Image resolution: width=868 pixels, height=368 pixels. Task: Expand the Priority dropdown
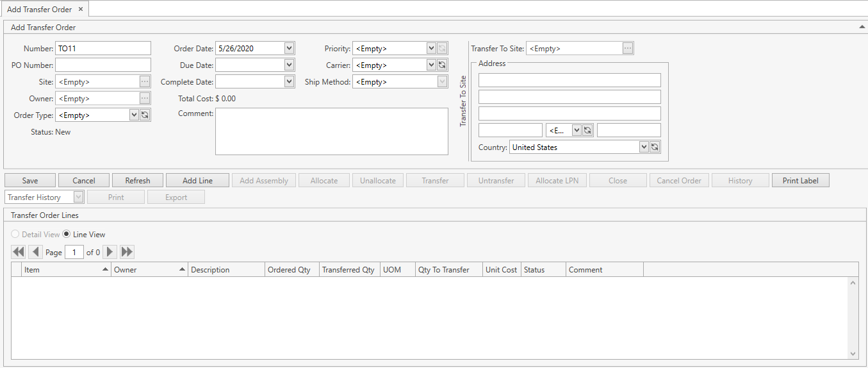(x=431, y=48)
